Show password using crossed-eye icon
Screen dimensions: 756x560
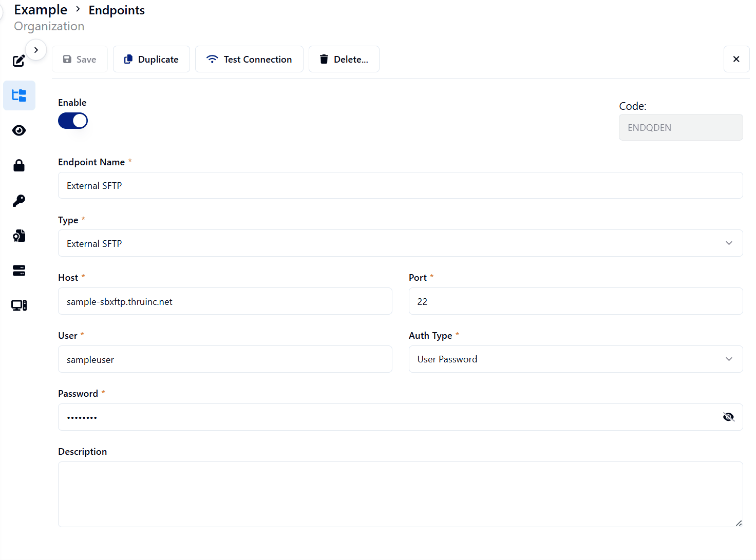(728, 417)
